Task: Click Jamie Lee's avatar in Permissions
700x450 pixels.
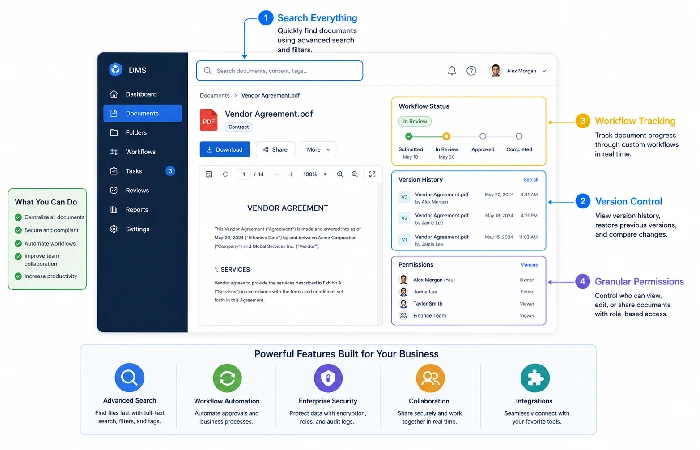Action: tap(404, 292)
